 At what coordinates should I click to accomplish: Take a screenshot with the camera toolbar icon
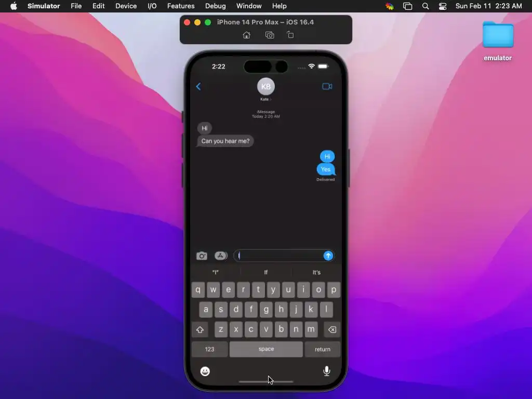(270, 35)
